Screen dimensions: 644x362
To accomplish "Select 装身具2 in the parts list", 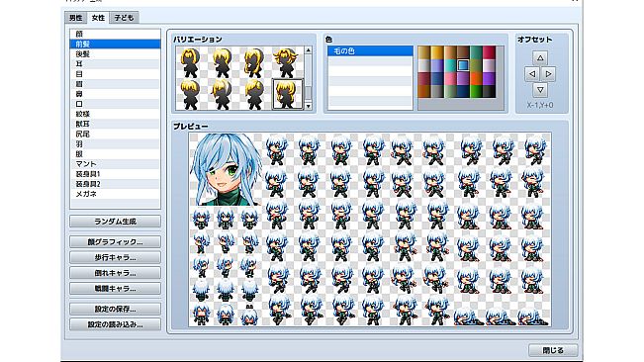I will coord(115,184).
